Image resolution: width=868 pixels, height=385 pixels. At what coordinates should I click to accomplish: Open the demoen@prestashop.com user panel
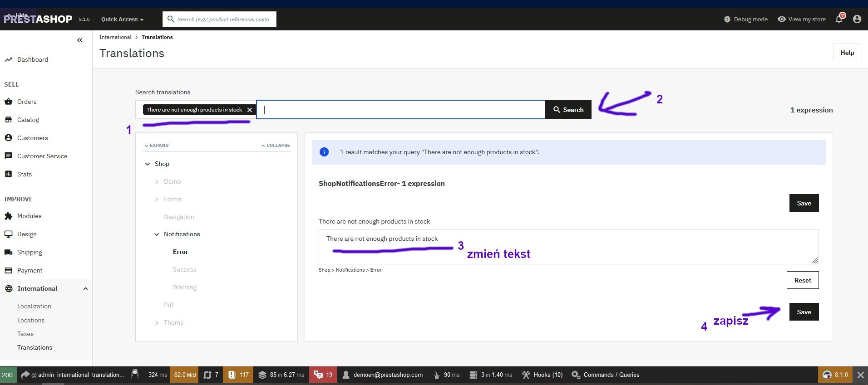pos(382,375)
